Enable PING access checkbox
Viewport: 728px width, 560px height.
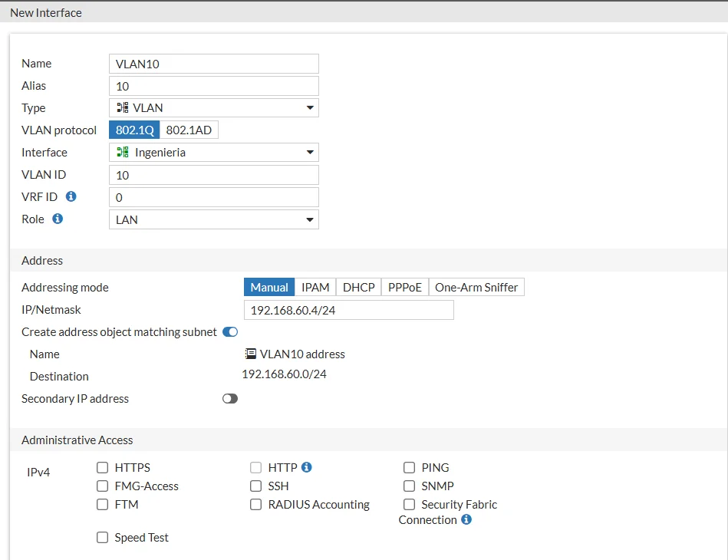409,467
